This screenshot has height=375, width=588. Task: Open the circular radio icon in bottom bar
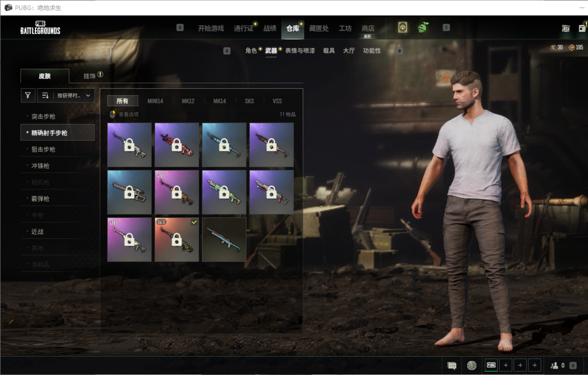click(471, 365)
